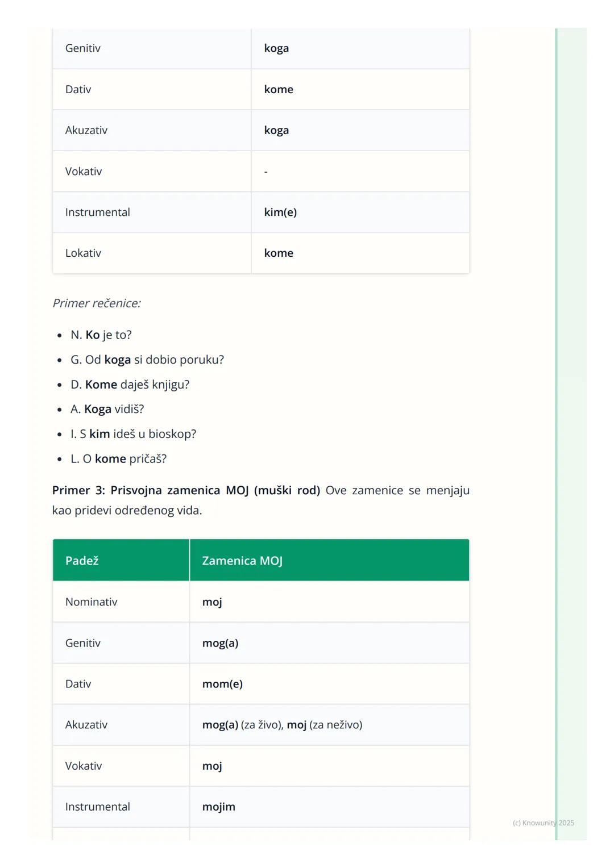
Task: Select the "mog(a)" cell in the Genitiv row
Action: tap(220, 643)
